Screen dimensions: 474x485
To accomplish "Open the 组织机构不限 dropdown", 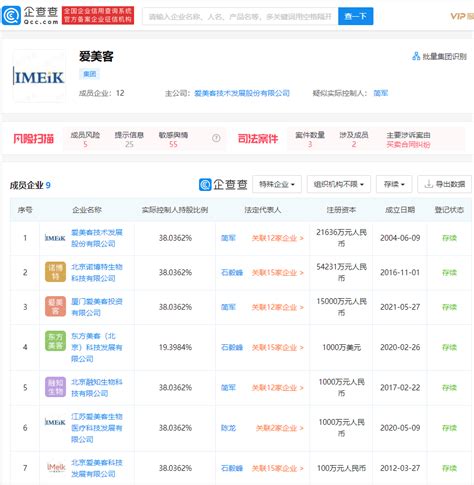I will click(339, 184).
